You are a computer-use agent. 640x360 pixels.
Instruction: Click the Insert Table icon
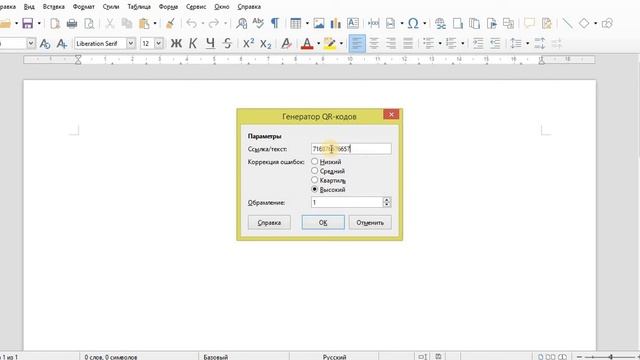point(296,23)
